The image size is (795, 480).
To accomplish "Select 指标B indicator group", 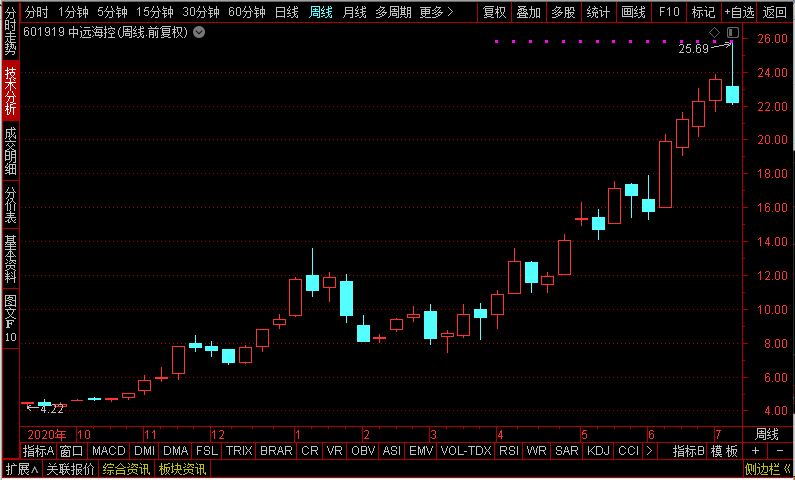I will [689, 451].
